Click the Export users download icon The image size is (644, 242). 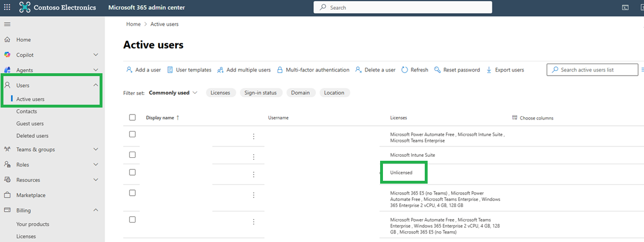(489, 70)
